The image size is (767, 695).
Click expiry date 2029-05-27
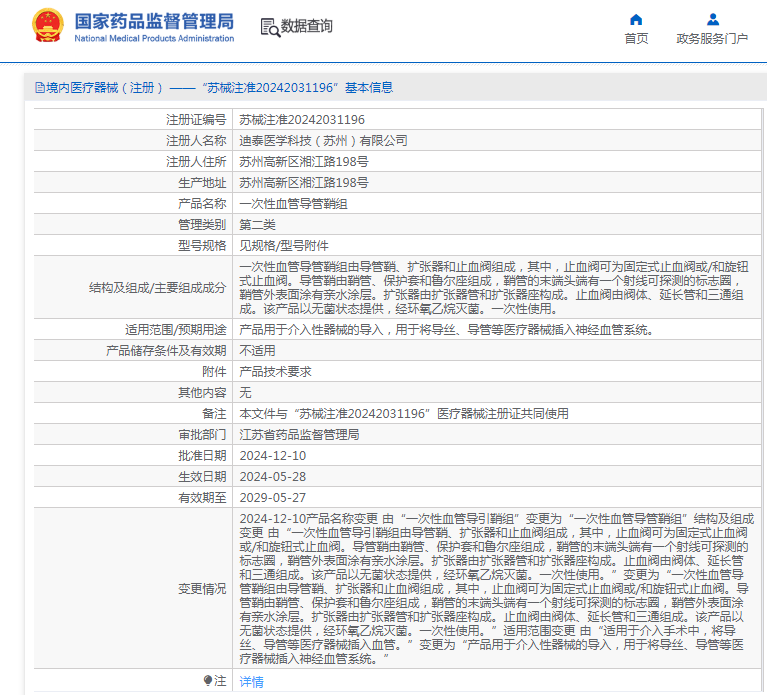pos(272,498)
